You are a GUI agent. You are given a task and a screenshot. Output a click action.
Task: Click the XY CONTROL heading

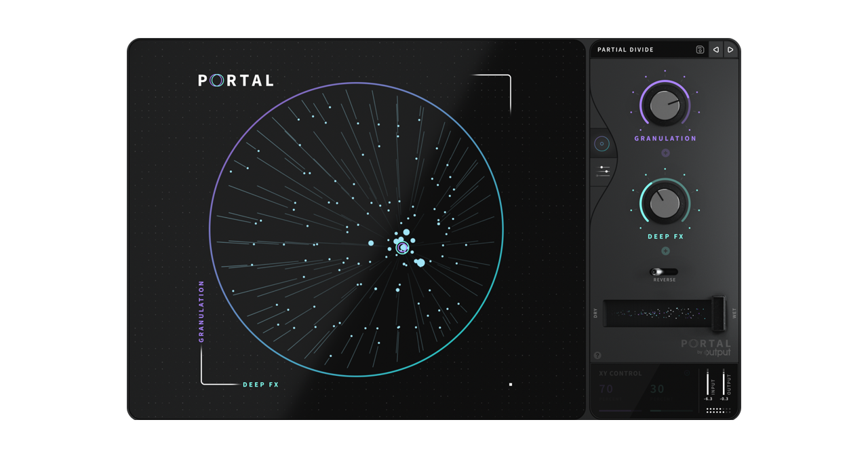pos(620,373)
